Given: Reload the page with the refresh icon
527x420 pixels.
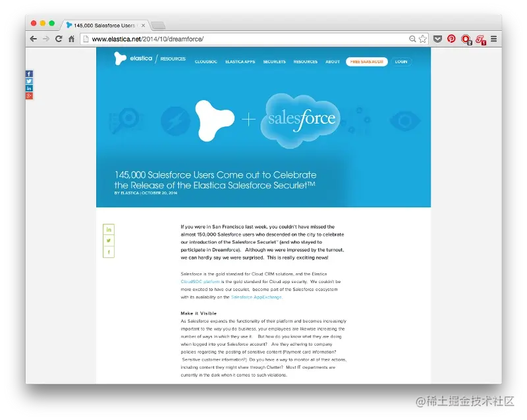Looking at the screenshot, I should pyautogui.click(x=59, y=39).
